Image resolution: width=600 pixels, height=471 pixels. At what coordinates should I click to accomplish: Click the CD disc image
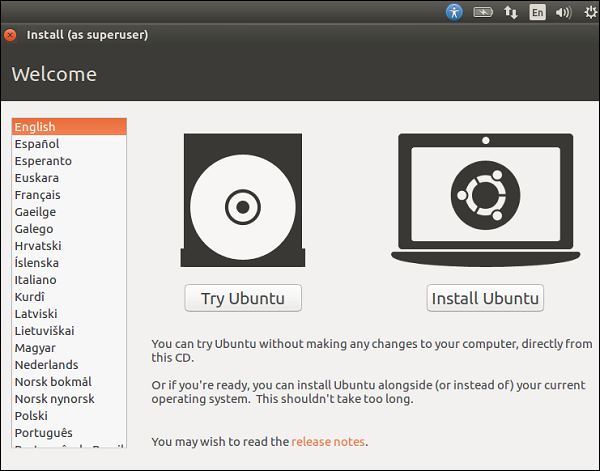click(x=242, y=208)
